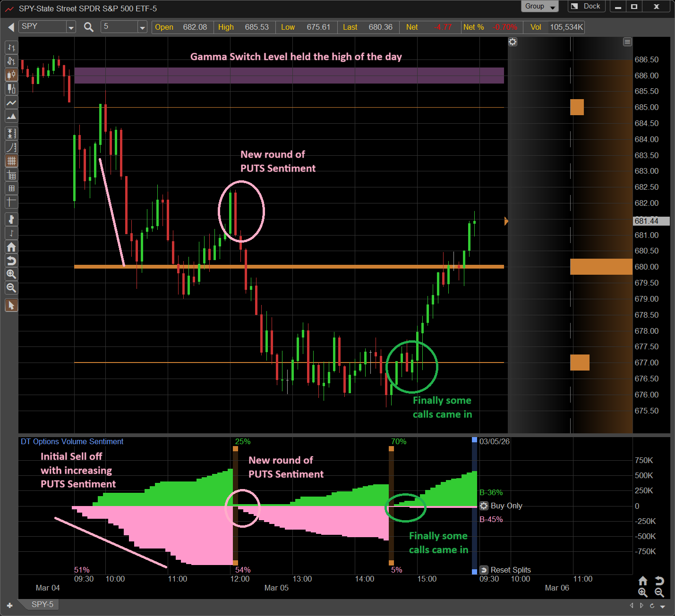The height and width of the screenshot is (616, 675).
Task: Expand the SPY symbol dropdown arrow
Action: (x=71, y=27)
